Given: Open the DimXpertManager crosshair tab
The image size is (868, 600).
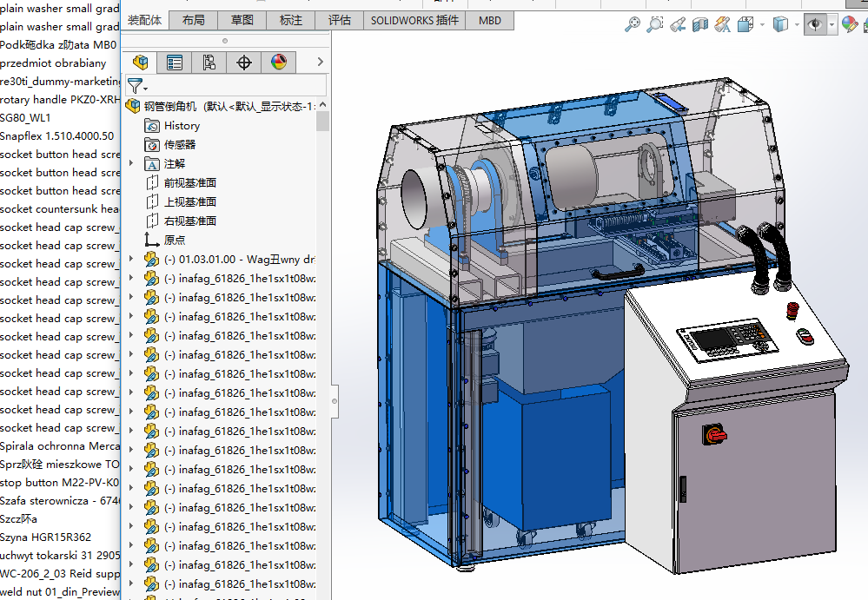Looking at the screenshot, I should point(244,63).
